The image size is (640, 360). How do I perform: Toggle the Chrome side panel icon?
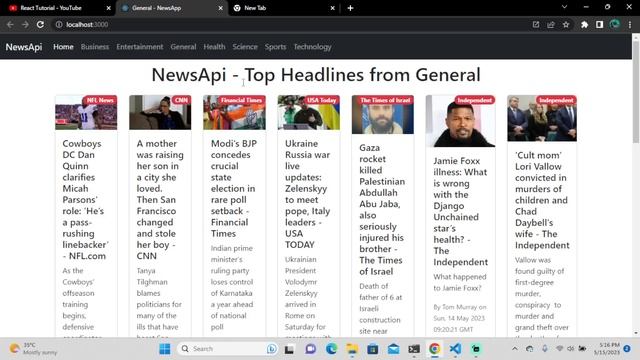[x=599, y=24]
